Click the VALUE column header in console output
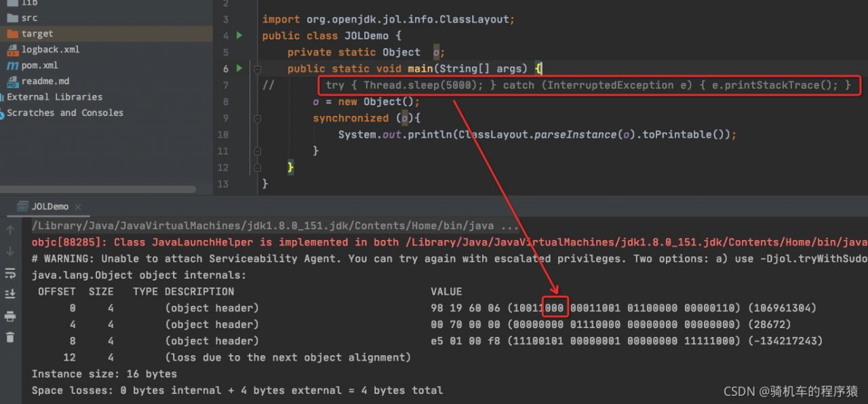Viewport: 868px width, 404px height. 446,291
